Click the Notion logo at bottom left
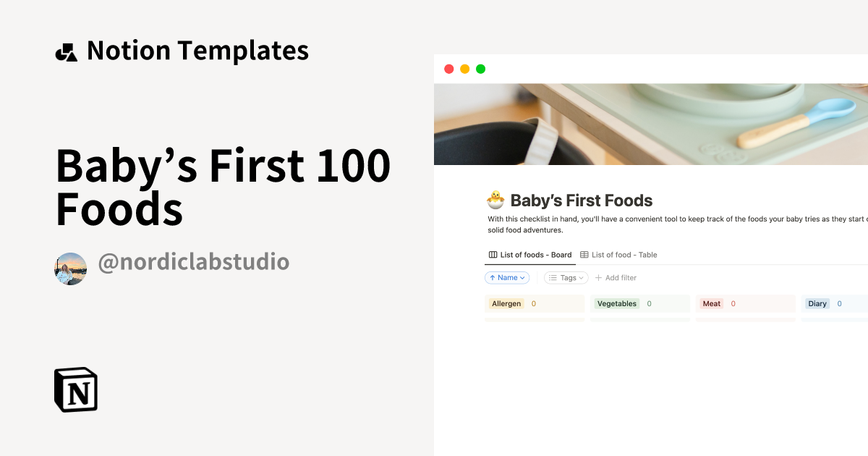 tap(76, 389)
